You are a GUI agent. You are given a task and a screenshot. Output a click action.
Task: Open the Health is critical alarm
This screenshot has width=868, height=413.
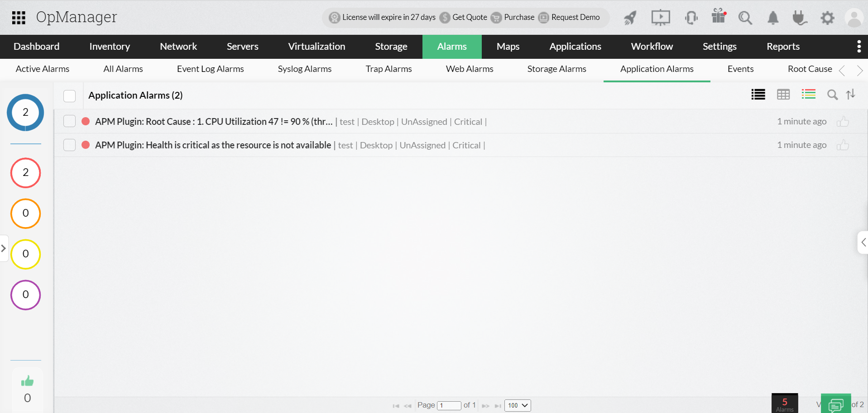[213, 145]
